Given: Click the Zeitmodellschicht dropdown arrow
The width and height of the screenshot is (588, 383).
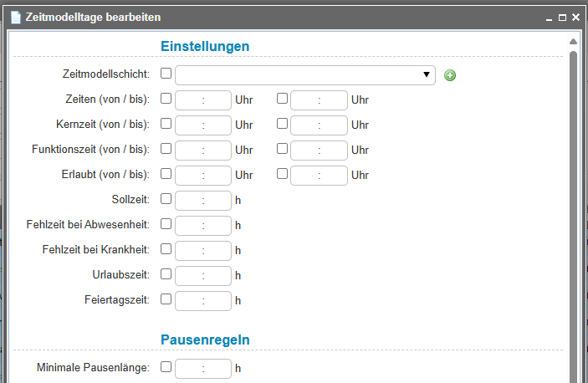Looking at the screenshot, I should tap(426, 74).
